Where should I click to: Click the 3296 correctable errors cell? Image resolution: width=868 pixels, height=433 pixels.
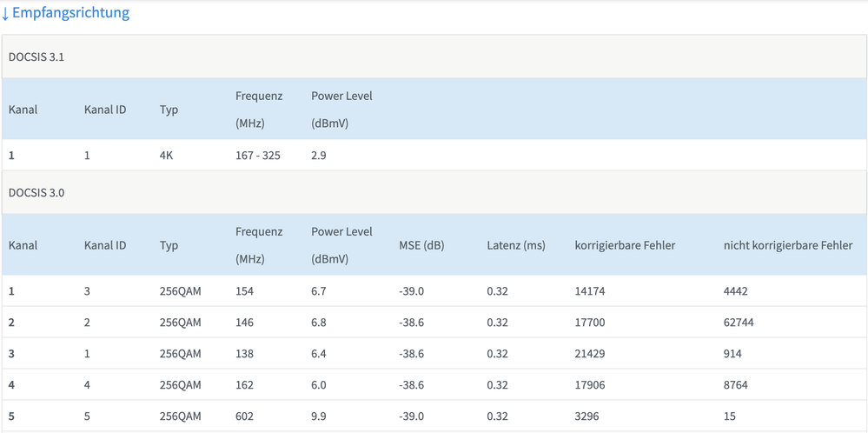pyautogui.click(x=586, y=416)
